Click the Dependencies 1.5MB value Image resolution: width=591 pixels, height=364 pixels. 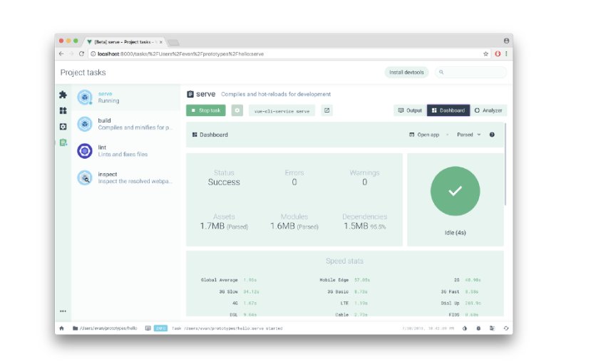[364, 227]
